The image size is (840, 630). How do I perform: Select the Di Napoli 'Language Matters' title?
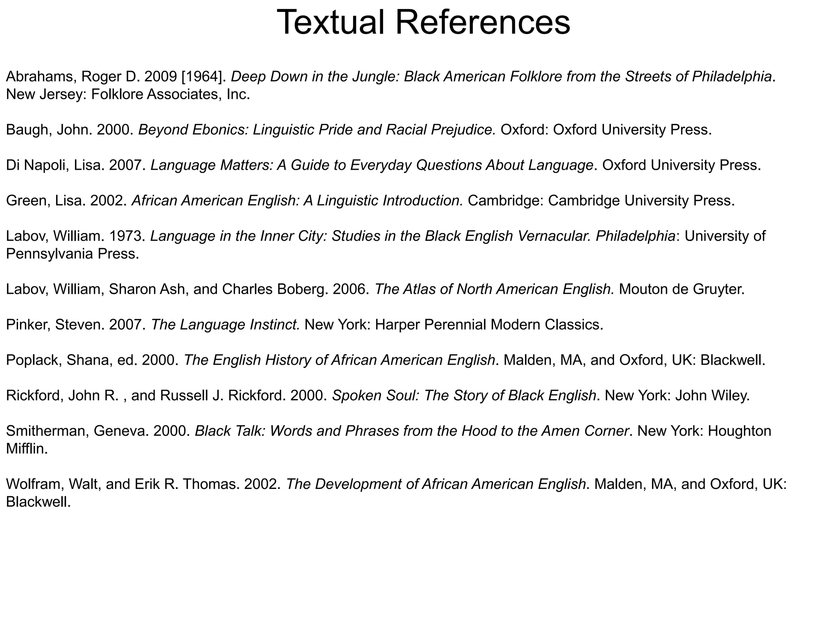[372, 165]
